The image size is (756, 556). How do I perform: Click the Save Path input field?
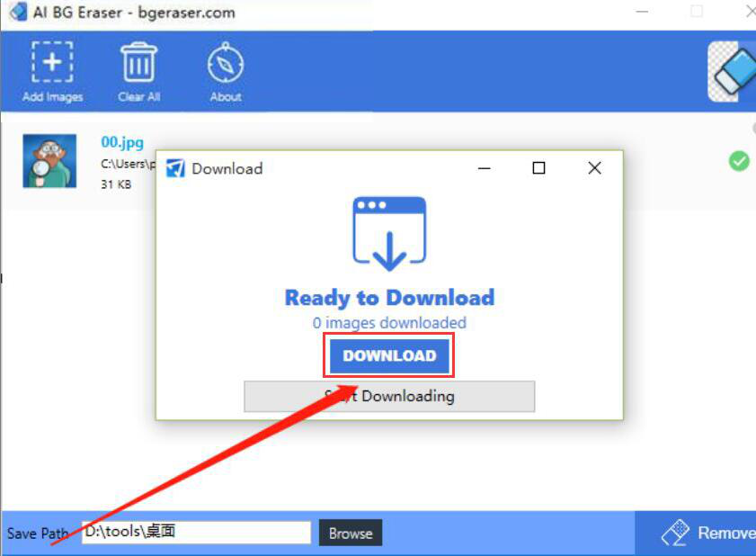coord(196,533)
